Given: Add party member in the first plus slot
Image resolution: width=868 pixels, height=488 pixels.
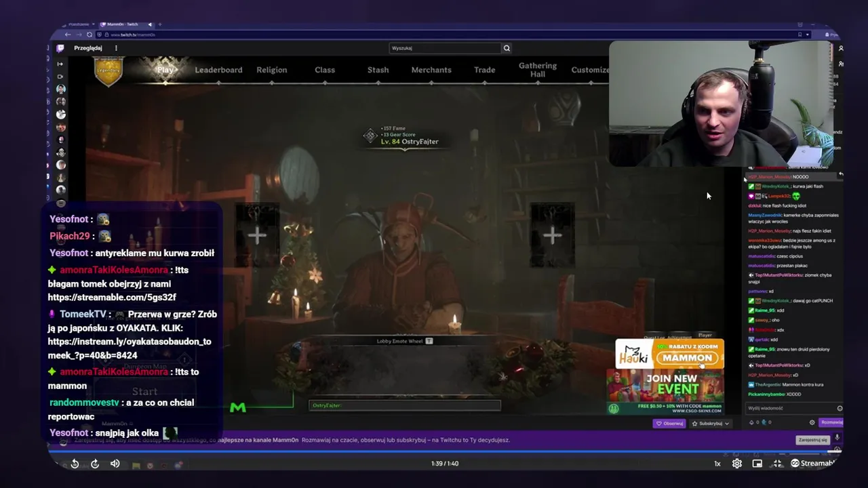Looking at the screenshot, I should pos(257,236).
